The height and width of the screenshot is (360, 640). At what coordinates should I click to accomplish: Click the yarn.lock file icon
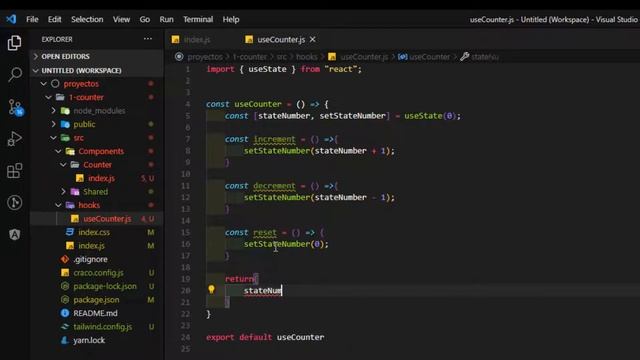[x=65, y=340]
